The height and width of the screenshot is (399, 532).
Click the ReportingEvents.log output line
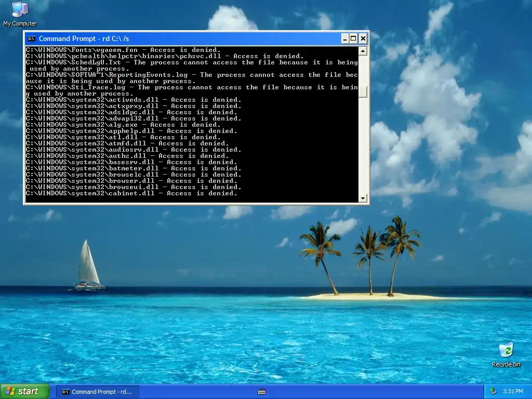[192, 78]
